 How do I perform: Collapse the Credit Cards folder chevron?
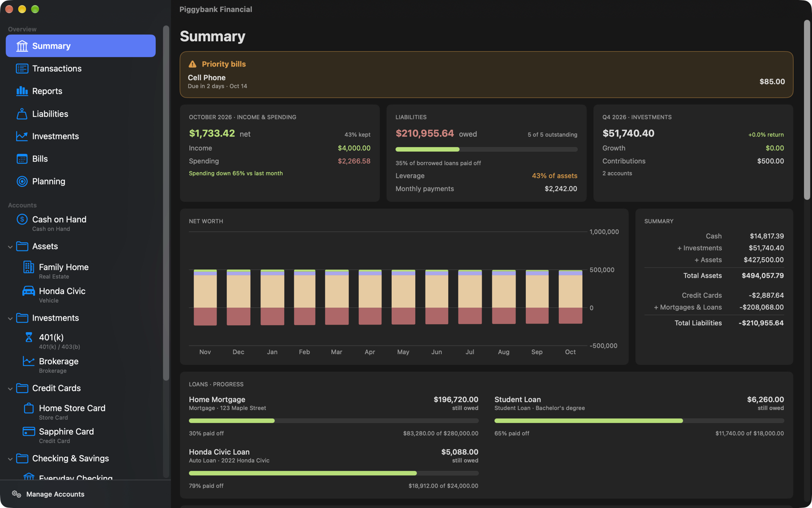pyautogui.click(x=10, y=389)
